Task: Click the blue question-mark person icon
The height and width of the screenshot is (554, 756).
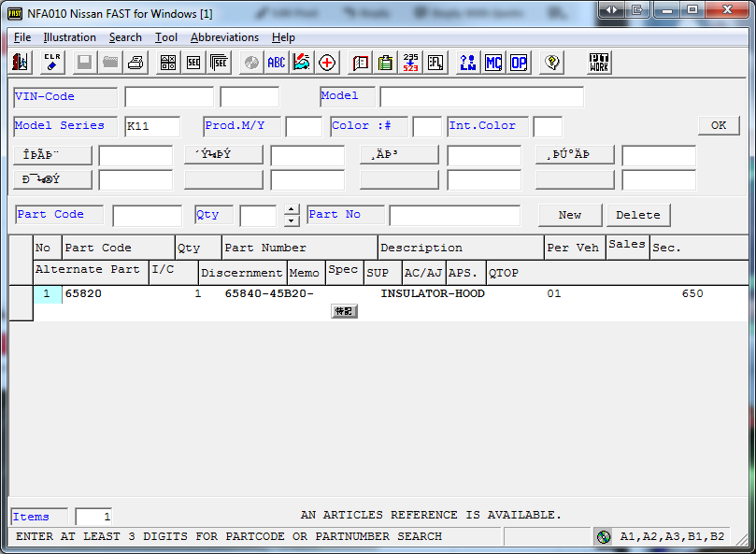Action: [468, 63]
